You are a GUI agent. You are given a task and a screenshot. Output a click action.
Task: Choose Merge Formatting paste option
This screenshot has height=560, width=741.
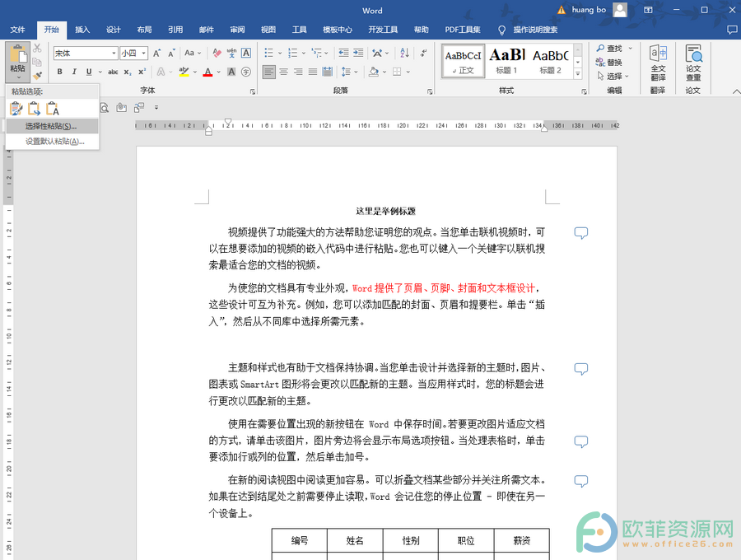(x=34, y=109)
